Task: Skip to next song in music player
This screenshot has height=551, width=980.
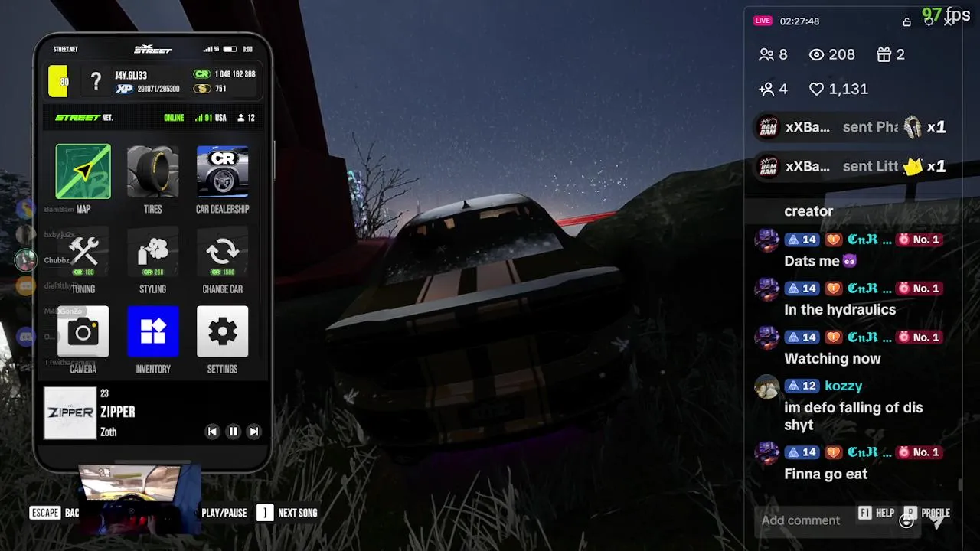Action: (254, 432)
